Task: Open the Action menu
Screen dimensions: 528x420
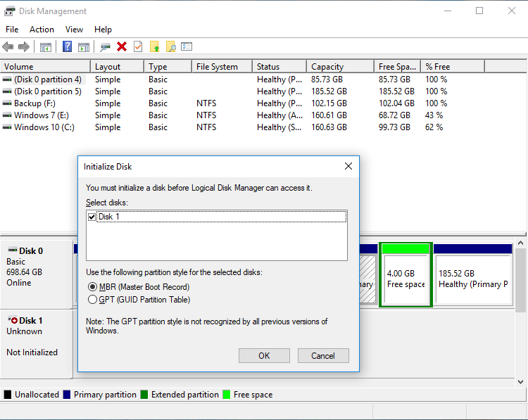Action: click(42, 30)
